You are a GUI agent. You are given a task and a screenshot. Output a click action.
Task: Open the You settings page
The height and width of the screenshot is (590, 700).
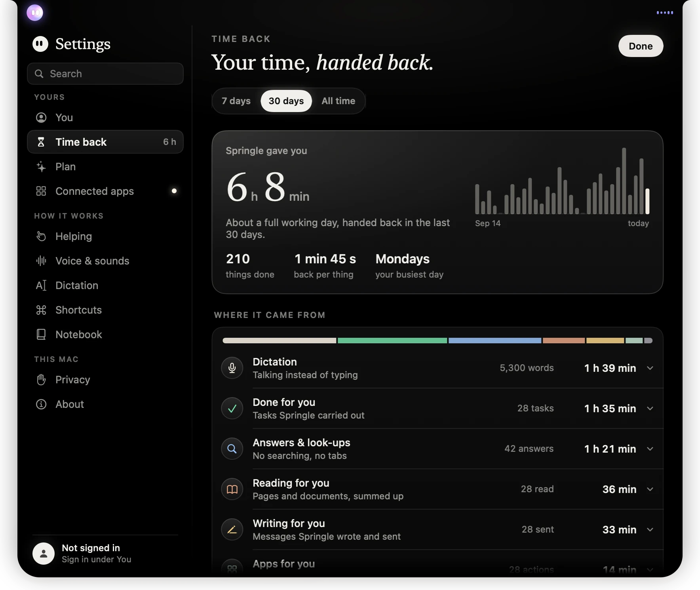click(105, 118)
